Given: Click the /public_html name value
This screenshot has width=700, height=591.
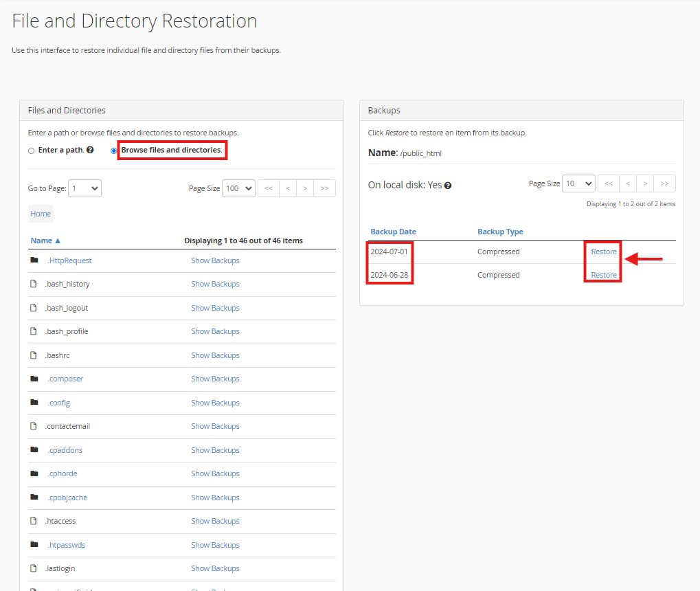Looking at the screenshot, I should (x=421, y=153).
